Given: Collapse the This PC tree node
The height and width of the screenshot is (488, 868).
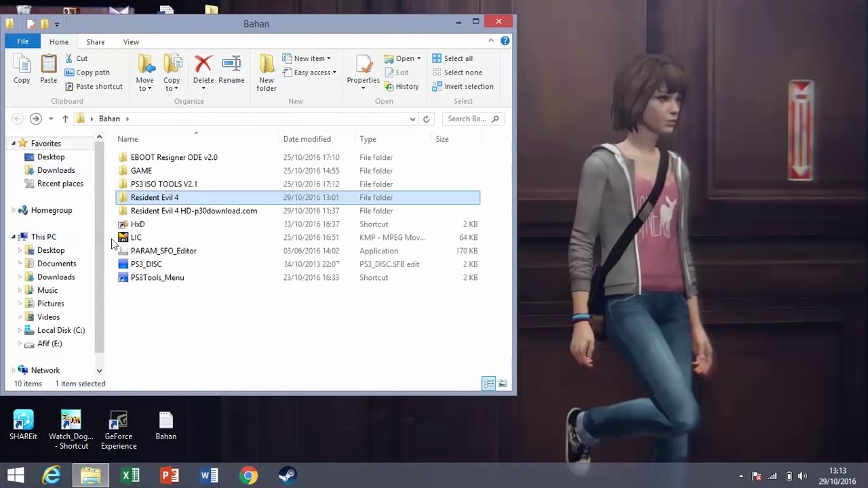Looking at the screenshot, I should (x=13, y=237).
